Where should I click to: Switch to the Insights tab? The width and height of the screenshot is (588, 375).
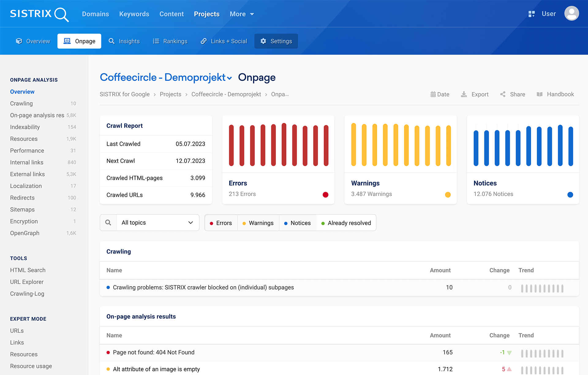[124, 41]
